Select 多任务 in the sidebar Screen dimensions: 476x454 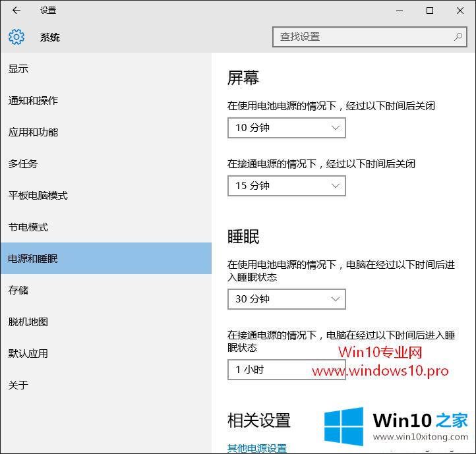[x=23, y=164]
